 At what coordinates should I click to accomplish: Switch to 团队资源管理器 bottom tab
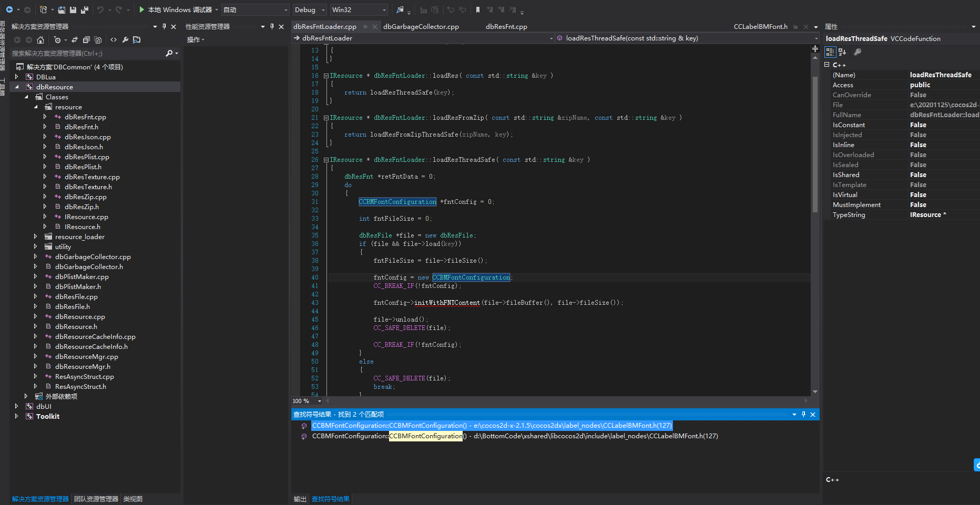(96, 499)
